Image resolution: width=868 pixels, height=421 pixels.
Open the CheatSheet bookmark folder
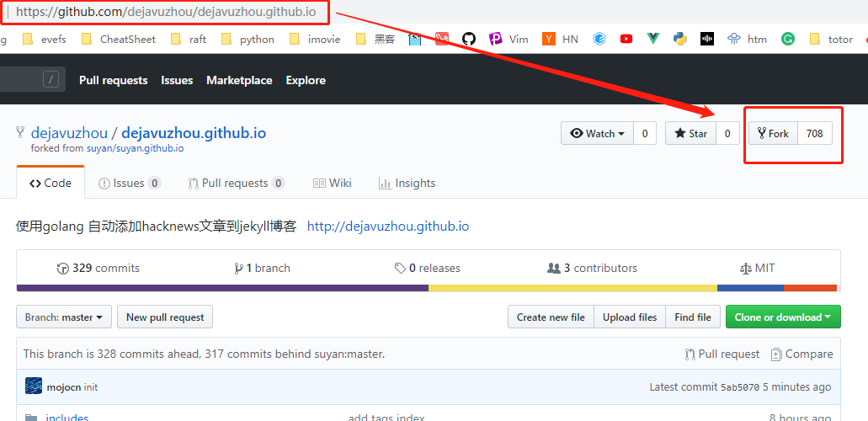click(118, 39)
